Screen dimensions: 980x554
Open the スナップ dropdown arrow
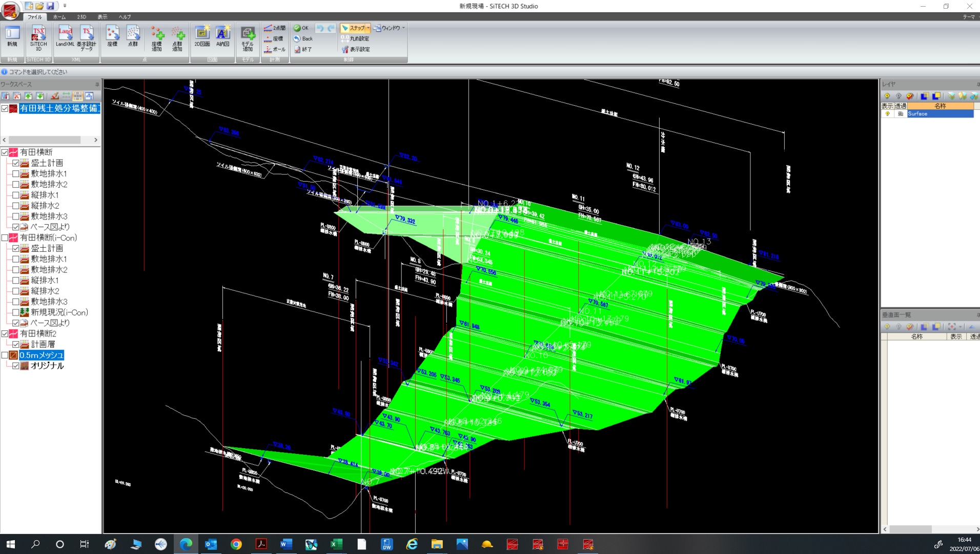[368, 28]
